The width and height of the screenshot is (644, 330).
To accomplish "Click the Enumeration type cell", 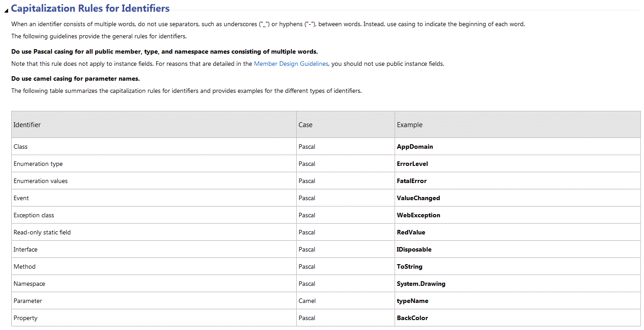I will [38, 164].
